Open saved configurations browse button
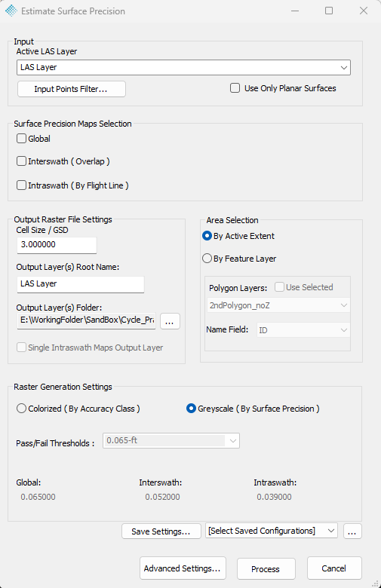 tap(352, 531)
